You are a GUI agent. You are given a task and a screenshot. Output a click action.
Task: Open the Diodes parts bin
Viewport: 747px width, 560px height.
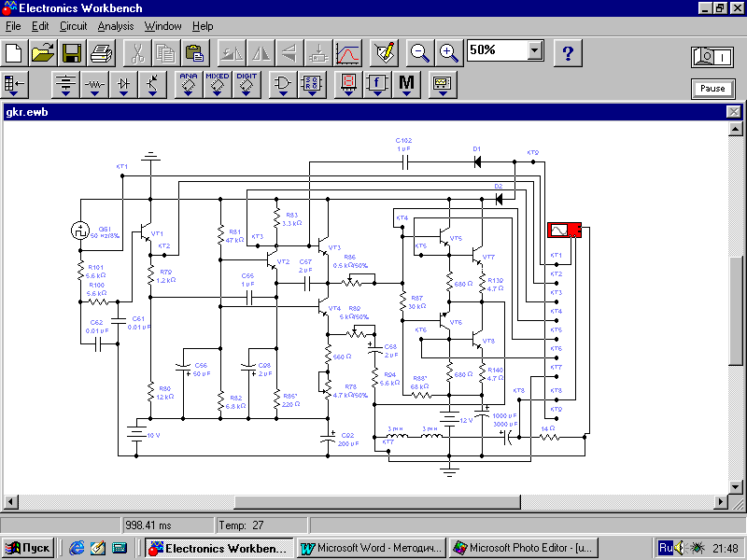[123, 85]
